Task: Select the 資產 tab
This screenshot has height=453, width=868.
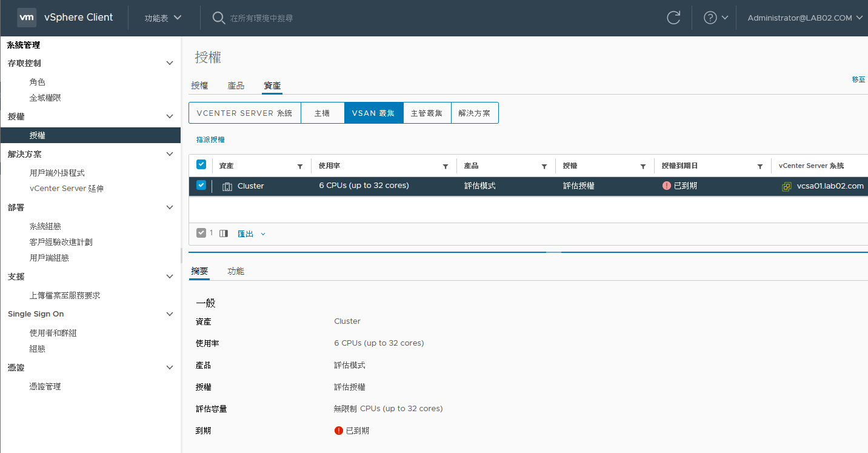Action: point(272,86)
